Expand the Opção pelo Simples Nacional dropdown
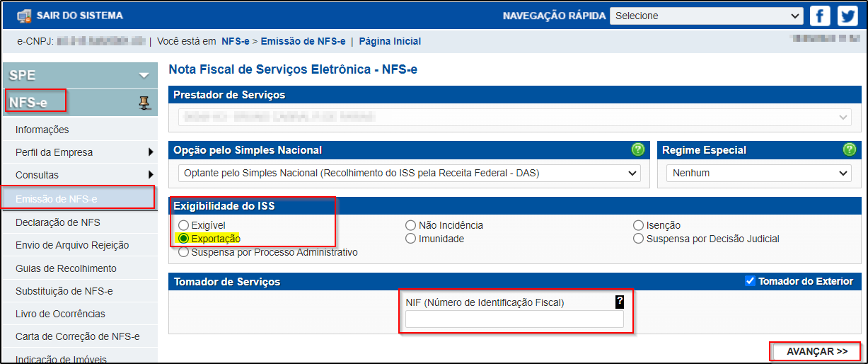This screenshot has height=364, width=868. point(408,173)
